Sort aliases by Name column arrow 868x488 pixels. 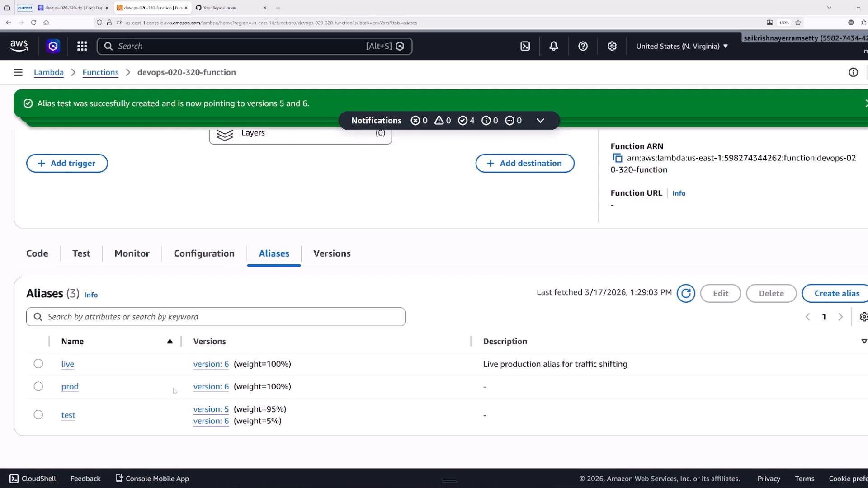170,341
